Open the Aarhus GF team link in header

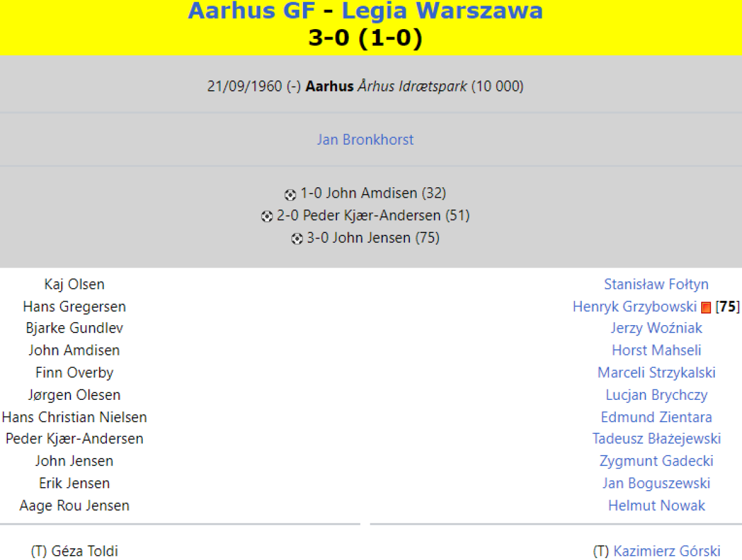[252, 11]
